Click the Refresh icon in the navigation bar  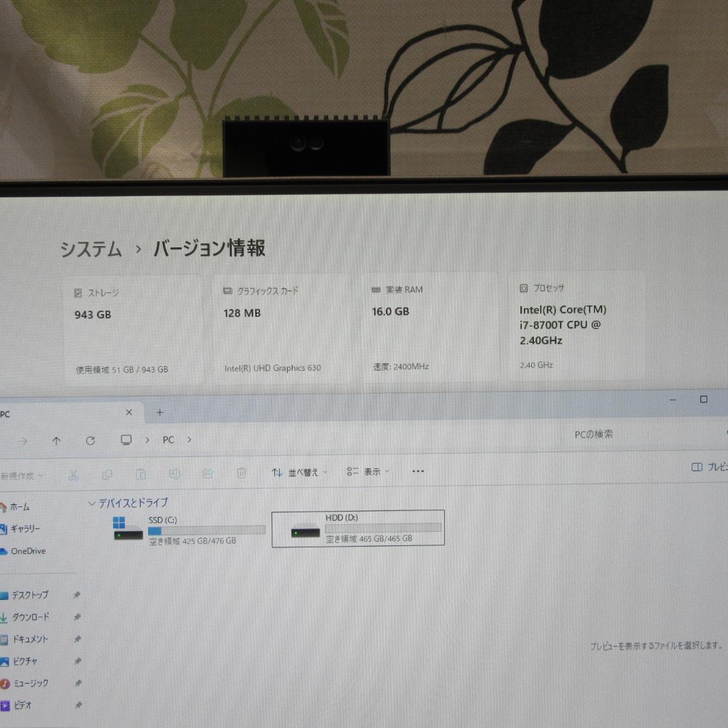(90, 440)
